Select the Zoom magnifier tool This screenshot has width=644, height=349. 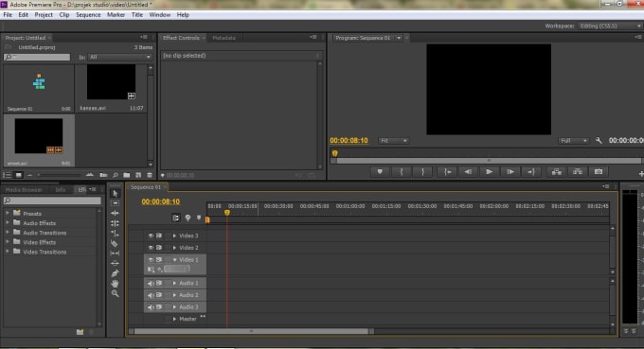coord(115,293)
